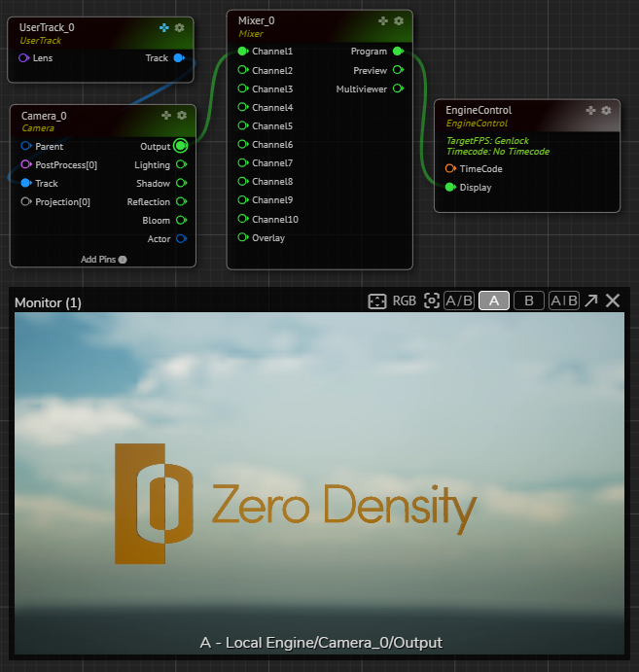Open Mixer_0 node settings gear
The width and height of the screenshot is (639, 672).
click(399, 20)
